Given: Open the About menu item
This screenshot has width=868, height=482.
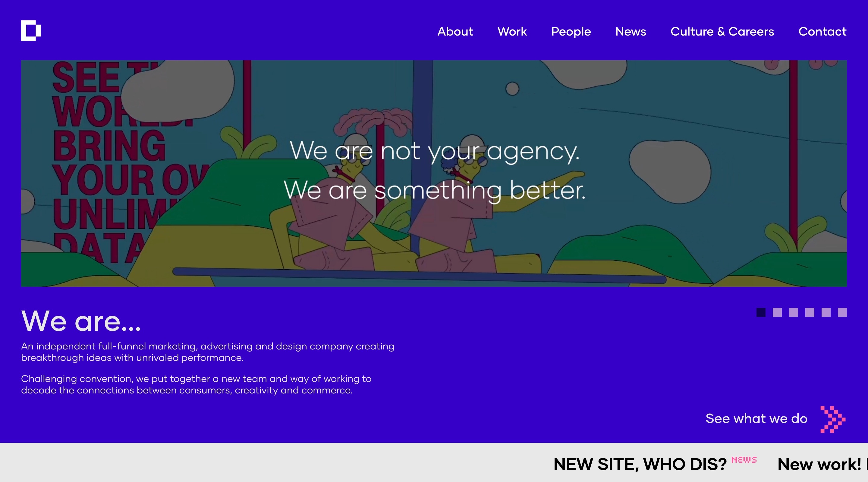Looking at the screenshot, I should point(455,31).
